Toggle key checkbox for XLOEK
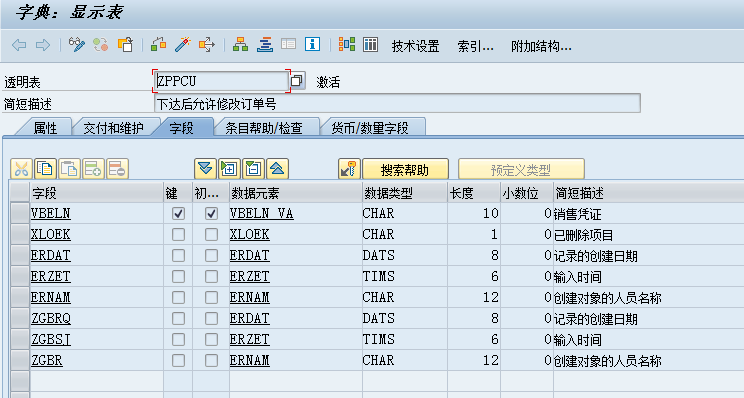The image size is (744, 398). (178, 234)
